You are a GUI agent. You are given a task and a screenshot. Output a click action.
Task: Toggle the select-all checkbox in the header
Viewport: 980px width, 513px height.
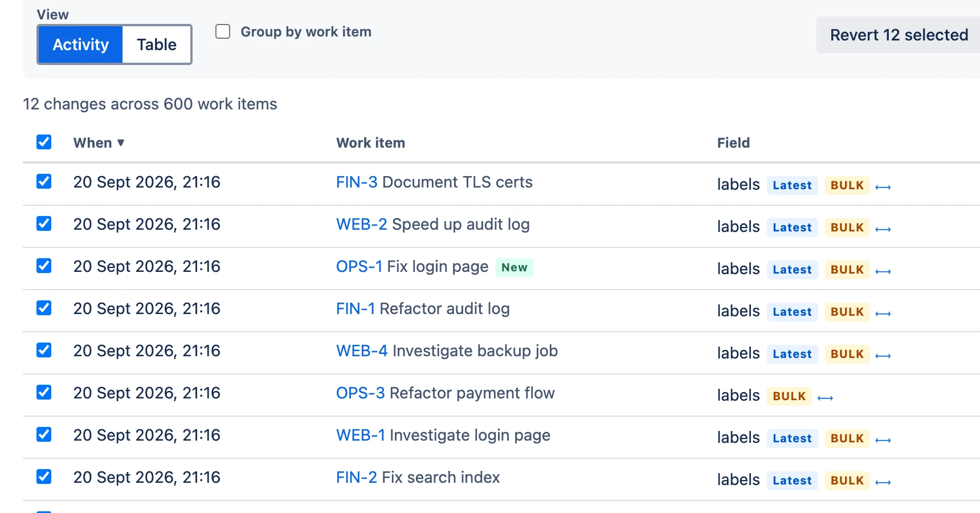44,142
